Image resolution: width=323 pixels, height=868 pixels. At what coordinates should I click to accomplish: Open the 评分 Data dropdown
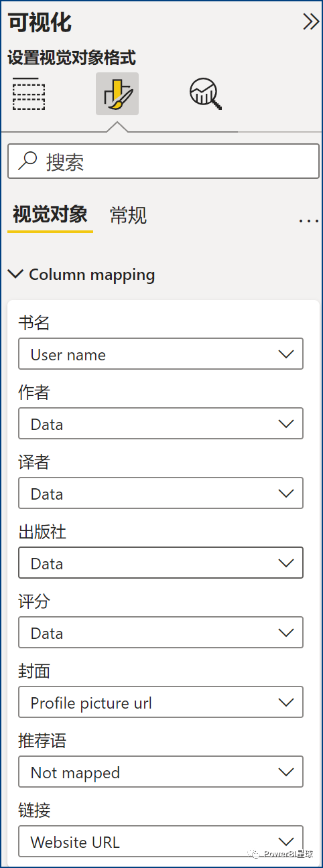[161, 633]
